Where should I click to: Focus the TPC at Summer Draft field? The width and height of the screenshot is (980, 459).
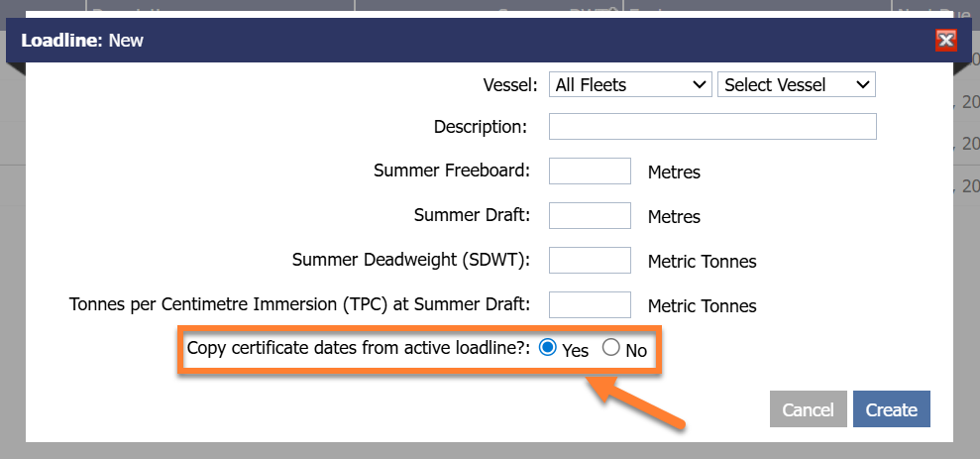pyautogui.click(x=590, y=304)
